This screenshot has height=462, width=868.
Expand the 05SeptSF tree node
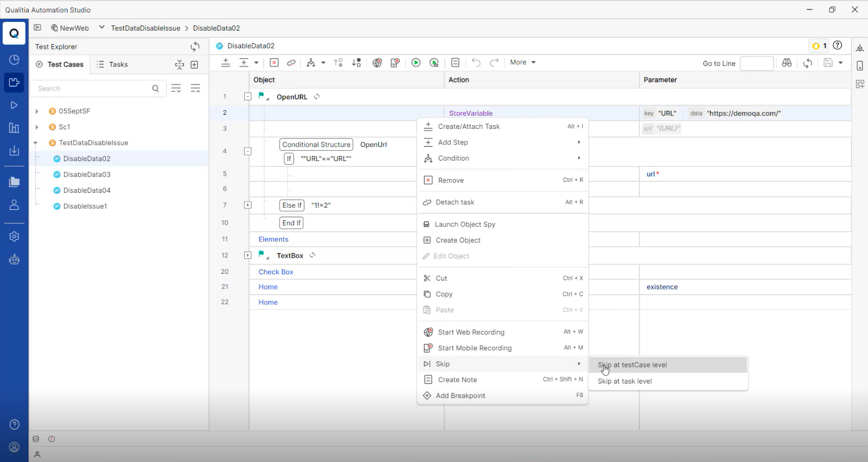37,111
